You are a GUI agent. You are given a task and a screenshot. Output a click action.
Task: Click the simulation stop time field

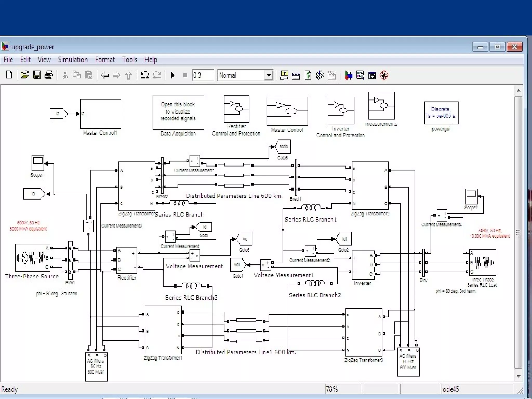(203, 75)
